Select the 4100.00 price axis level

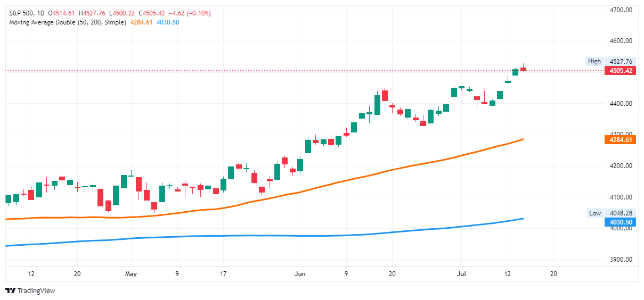pos(621,197)
